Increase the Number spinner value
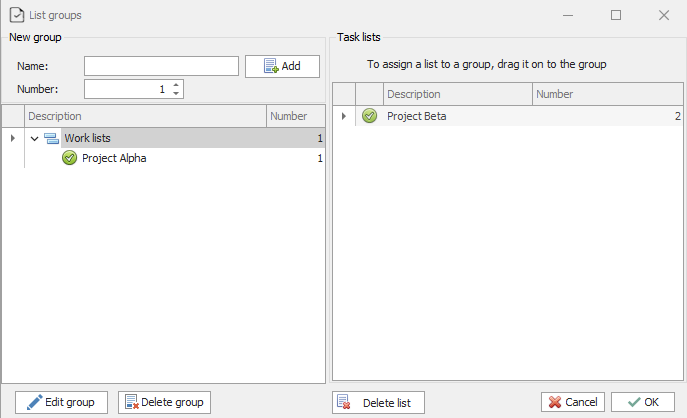Viewport: 687px width, 418px height. (x=177, y=85)
